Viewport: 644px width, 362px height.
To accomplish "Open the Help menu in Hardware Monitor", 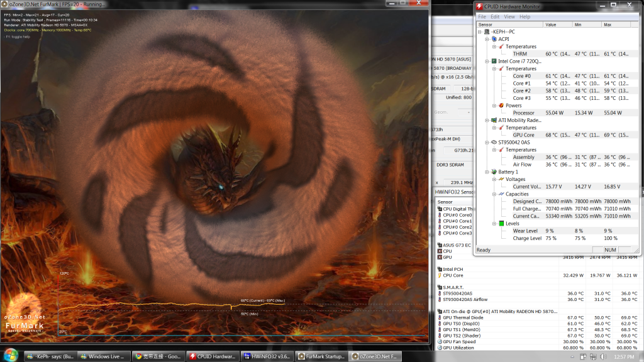I will [525, 17].
